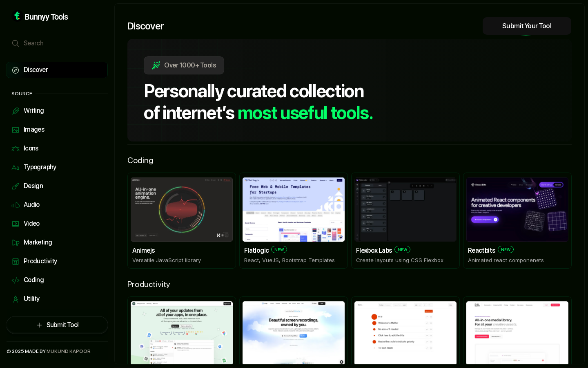The image size is (588, 368).
Task: Open the 'All of your updates' productivity thumbnail
Action: tap(182, 333)
